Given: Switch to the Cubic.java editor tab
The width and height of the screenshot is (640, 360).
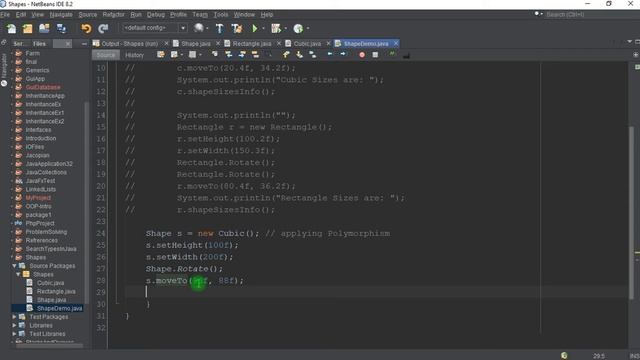Looking at the screenshot, I should click(307, 43).
